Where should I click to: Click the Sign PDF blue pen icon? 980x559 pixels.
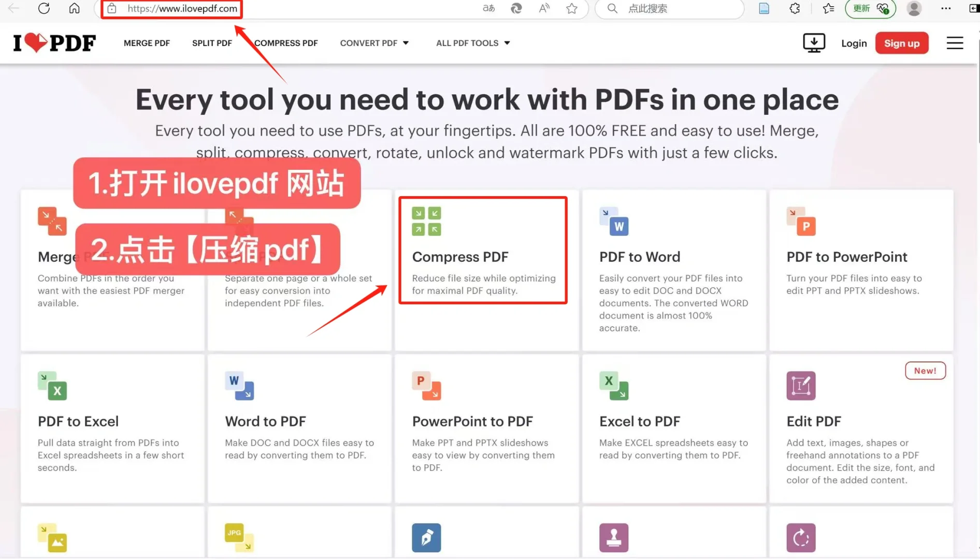(x=426, y=538)
